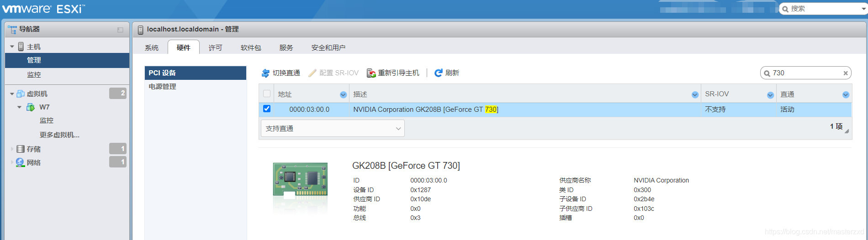Viewport: 868px width, 240px height.
Task: Click the Storage icon in navigator
Action: 21,149
